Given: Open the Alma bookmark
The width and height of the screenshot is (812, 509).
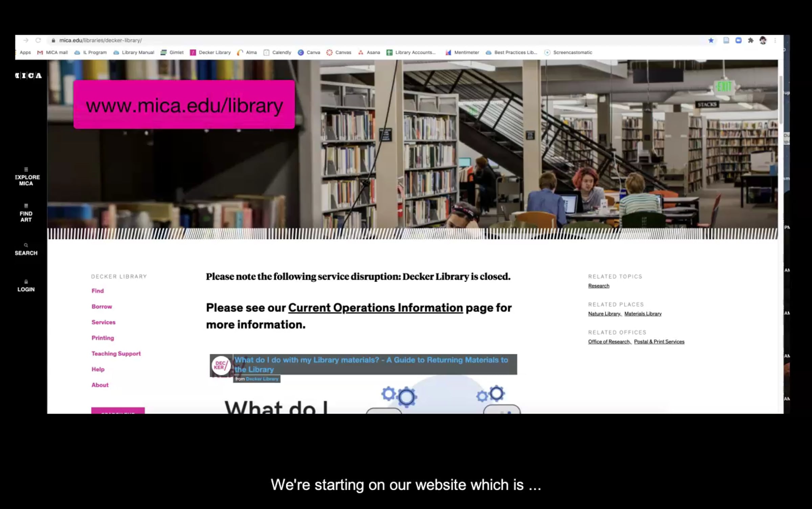Looking at the screenshot, I should 247,52.
